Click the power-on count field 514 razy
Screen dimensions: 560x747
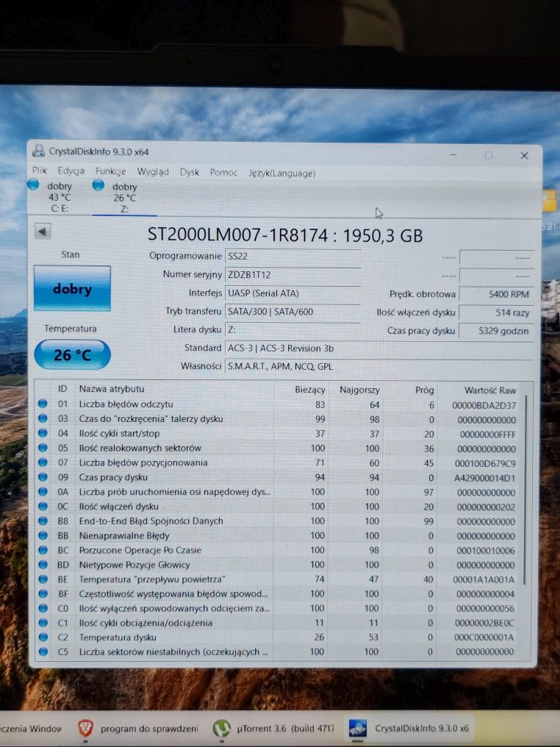(496, 312)
